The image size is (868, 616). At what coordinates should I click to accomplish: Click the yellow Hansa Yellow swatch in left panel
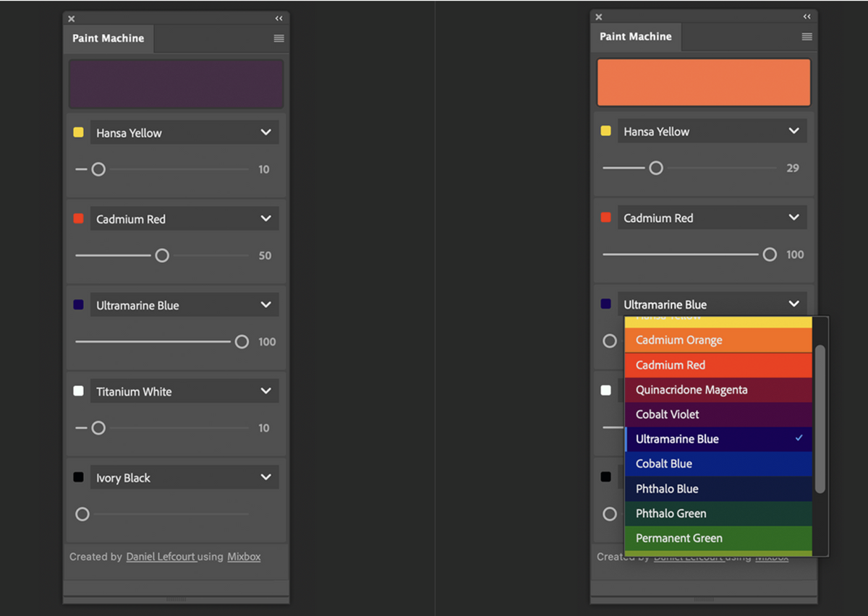79,132
